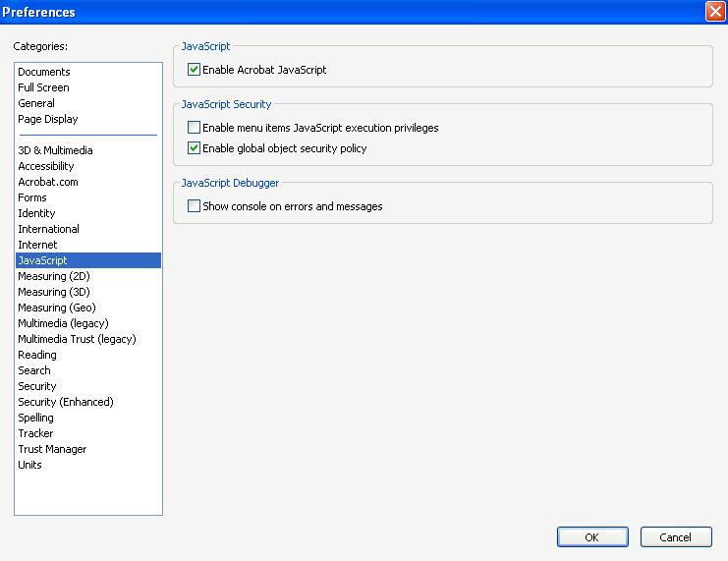Select the Measuring (Geo) category
Viewport: 728px width, 561px height.
click(57, 308)
